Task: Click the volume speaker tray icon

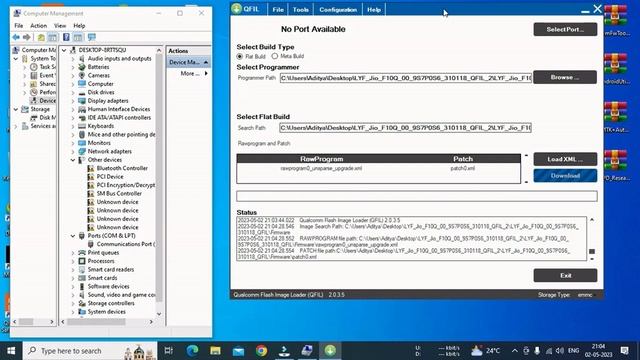Action: coord(560,351)
